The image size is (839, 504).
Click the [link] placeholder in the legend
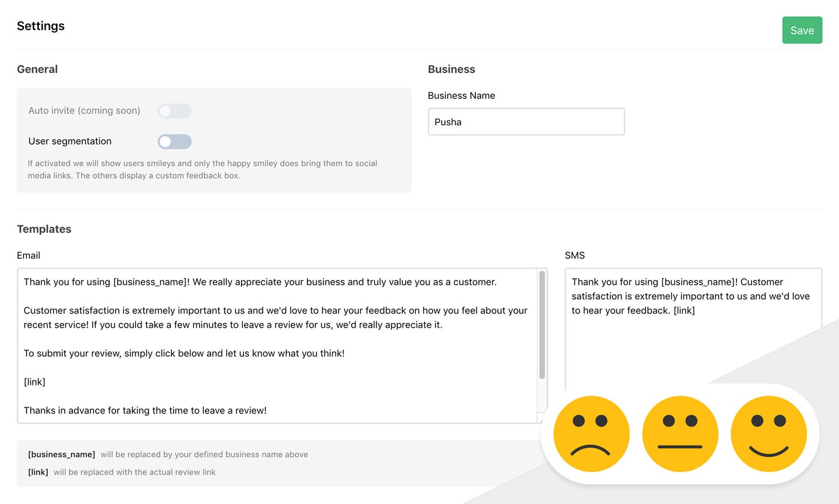click(38, 472)
